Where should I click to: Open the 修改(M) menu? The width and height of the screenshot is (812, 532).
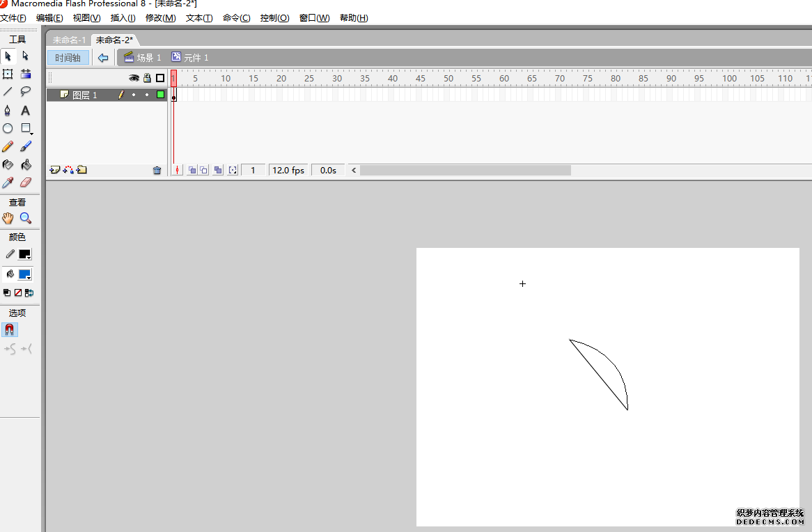click(160, 18)
